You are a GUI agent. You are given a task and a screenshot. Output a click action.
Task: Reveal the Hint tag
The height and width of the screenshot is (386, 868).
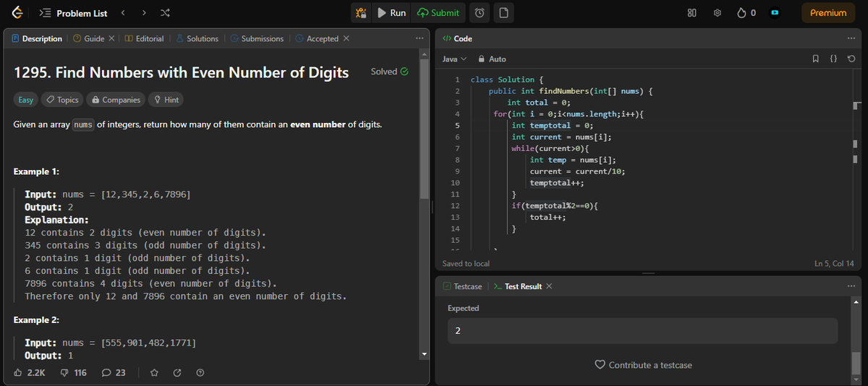[x=166, y=99]
